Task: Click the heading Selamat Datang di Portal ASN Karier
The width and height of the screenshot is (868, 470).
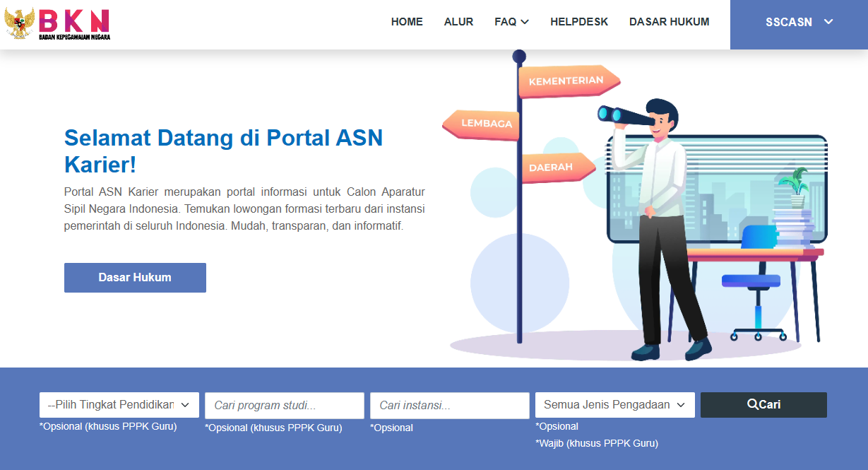Action: coord(223,151)
